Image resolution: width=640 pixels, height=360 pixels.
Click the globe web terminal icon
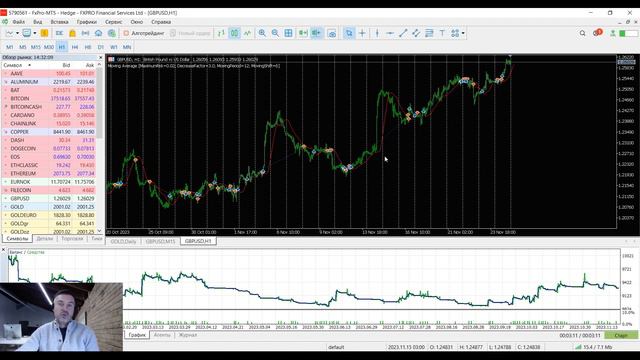111,33
